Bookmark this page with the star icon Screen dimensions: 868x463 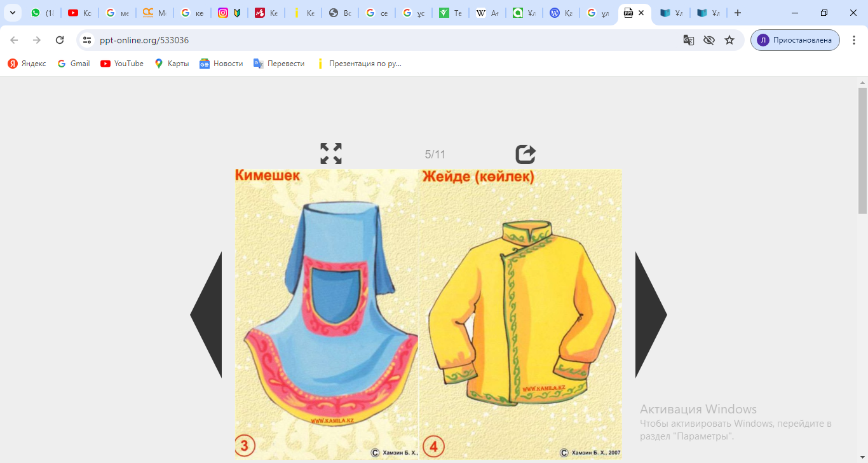(x=729, y=40)
